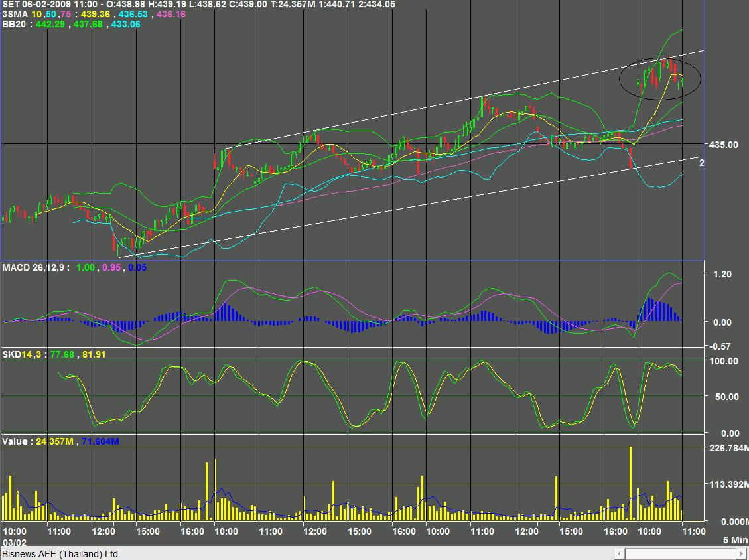Click the yellow SMA value 439.36
Viewport: 749px width, 560px height.
(x=95, y=15)
